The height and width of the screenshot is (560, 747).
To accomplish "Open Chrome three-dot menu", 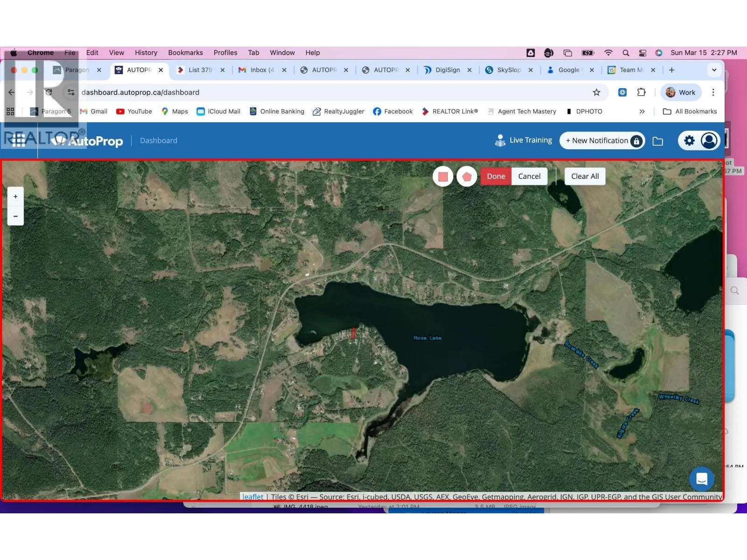I will tap(713, 92).
